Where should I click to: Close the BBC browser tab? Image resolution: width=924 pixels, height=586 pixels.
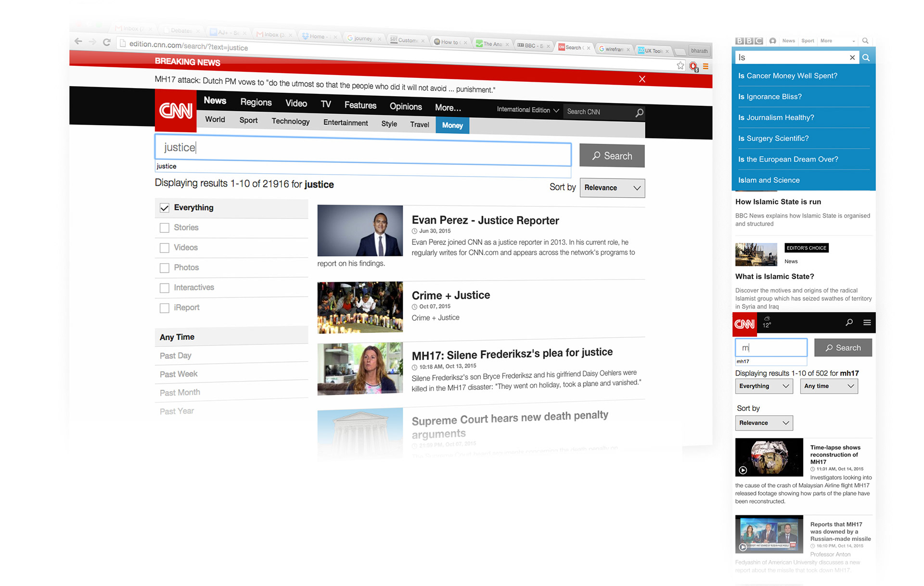(x=548, y=47)
